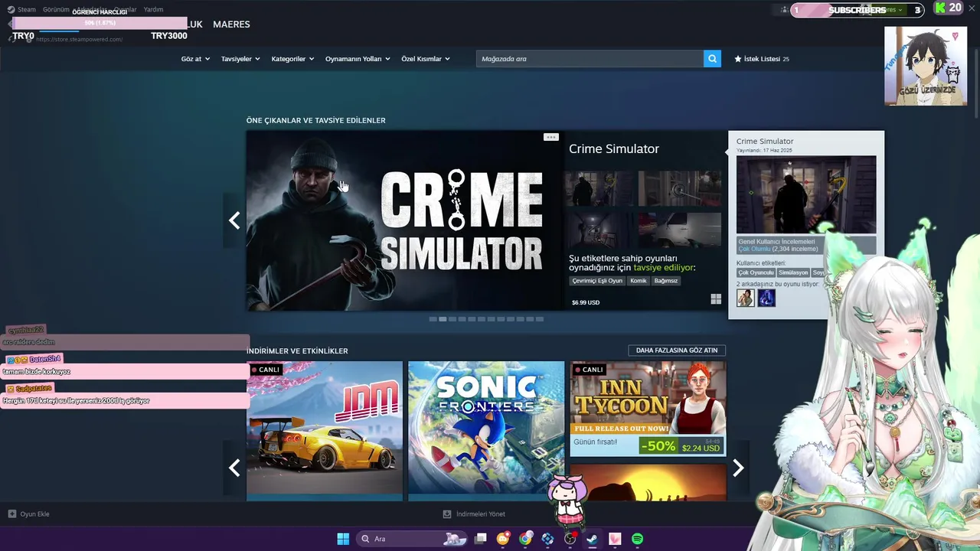Show previous discounts with left arrow
980x551 pixels.
[x=234, y=468]
